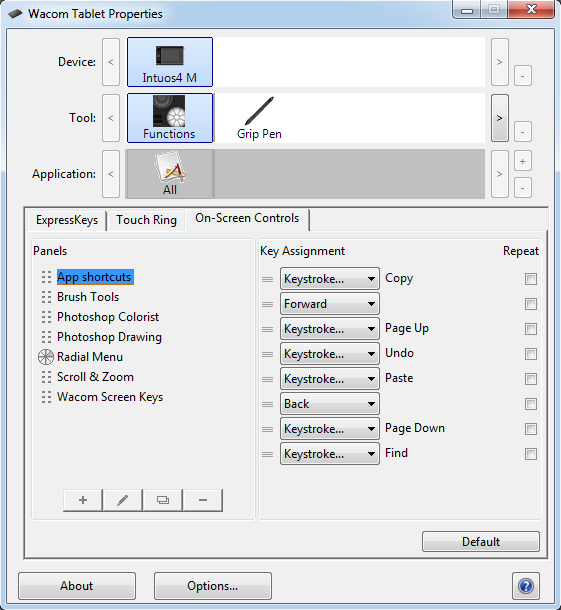Add a new panel with plus button
Image resolution: width=561 pixels, height=610 pixels.
click(83, 500)
